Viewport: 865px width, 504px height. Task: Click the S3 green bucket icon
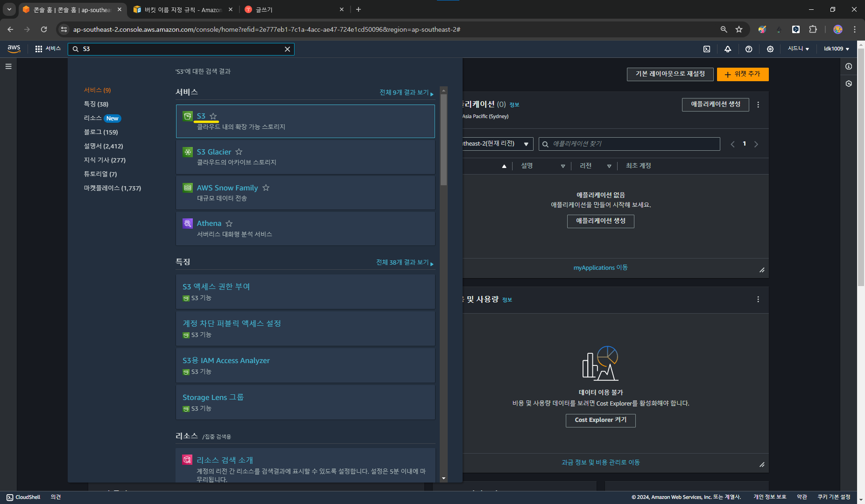point(188,116)
